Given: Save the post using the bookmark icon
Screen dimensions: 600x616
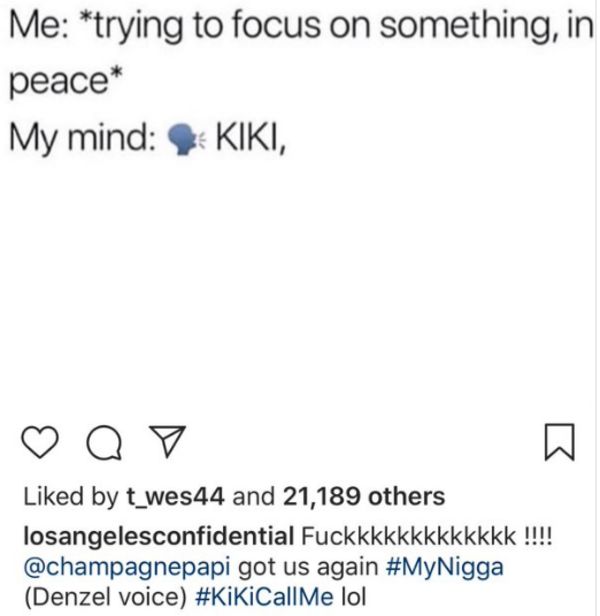Looking at the screenshot, I should pyautogui.click(x=560, y=442).
